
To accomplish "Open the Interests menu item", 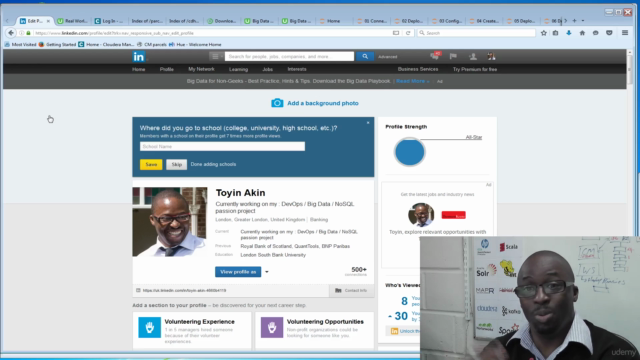I will (x=297, y=69).
